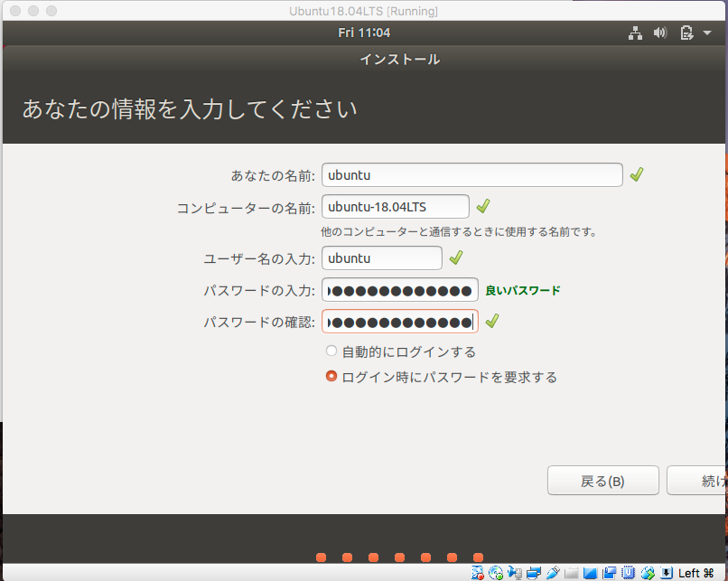Open the Fri 11:04 clock menu

coord(364,33)
